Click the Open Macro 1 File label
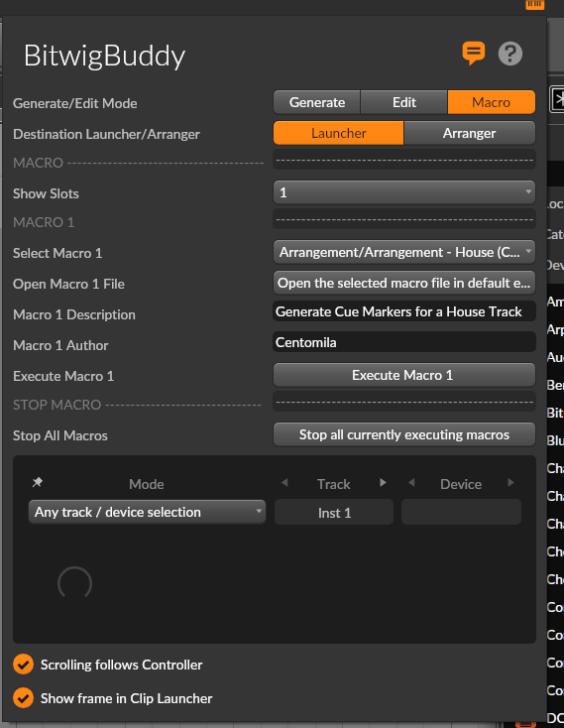The image size is (564, 728). [x=68, y=284]
